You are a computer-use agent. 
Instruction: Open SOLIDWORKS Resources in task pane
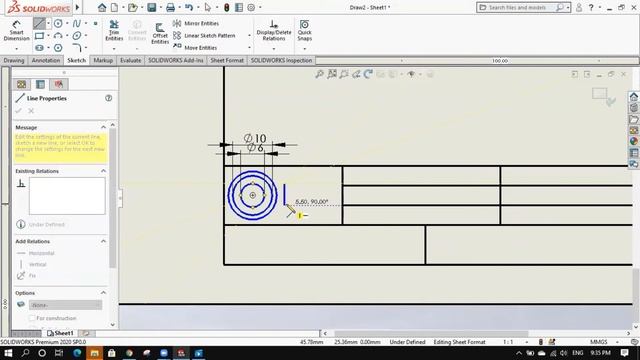(x=633, y=97)
